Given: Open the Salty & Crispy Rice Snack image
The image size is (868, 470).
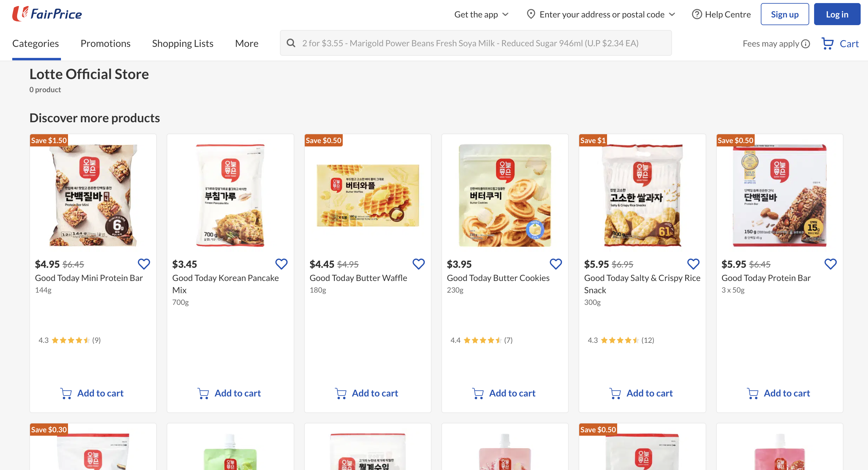Looking at the screenshot, I should (642, 195).
